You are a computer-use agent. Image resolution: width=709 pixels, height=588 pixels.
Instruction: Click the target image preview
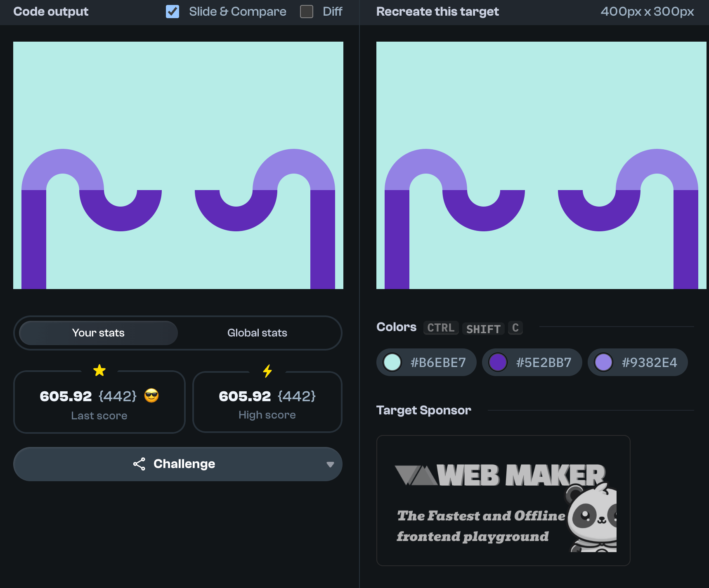point(541,165)
